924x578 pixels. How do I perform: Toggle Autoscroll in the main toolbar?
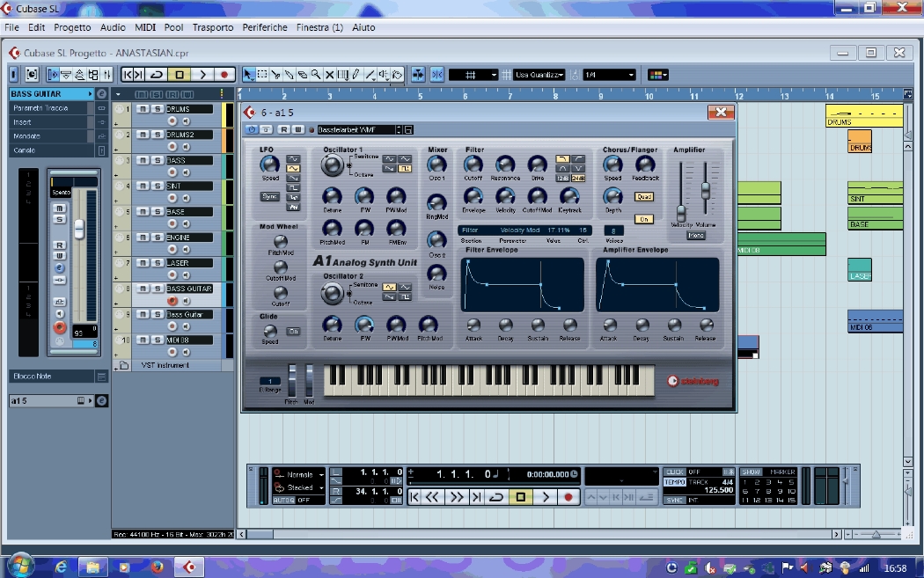coord(418,75)
